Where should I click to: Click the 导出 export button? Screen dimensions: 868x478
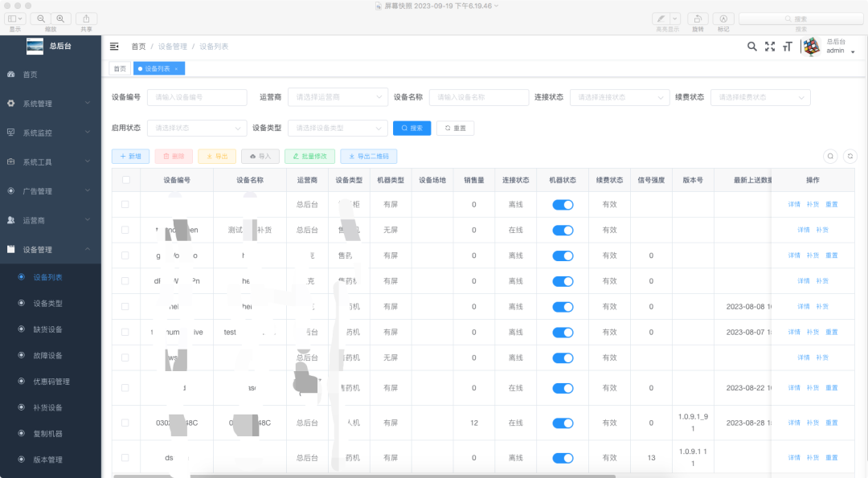tap(217, 157)
